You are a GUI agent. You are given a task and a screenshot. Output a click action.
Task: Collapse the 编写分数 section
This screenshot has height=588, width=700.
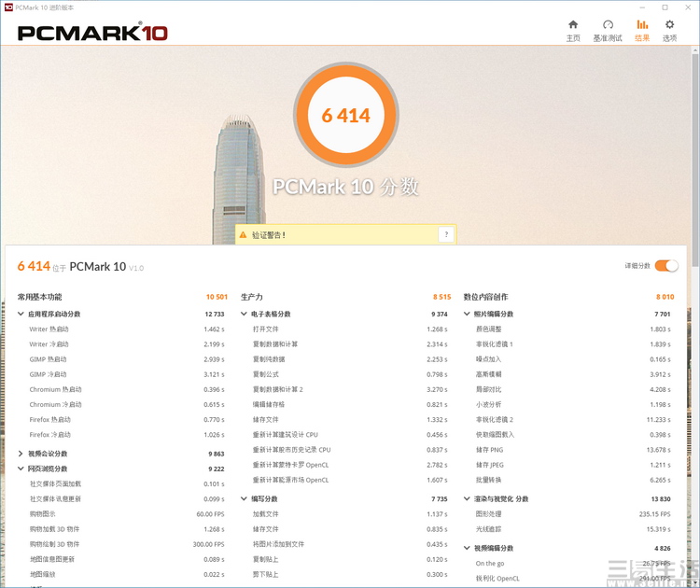[x=244, y=498]
